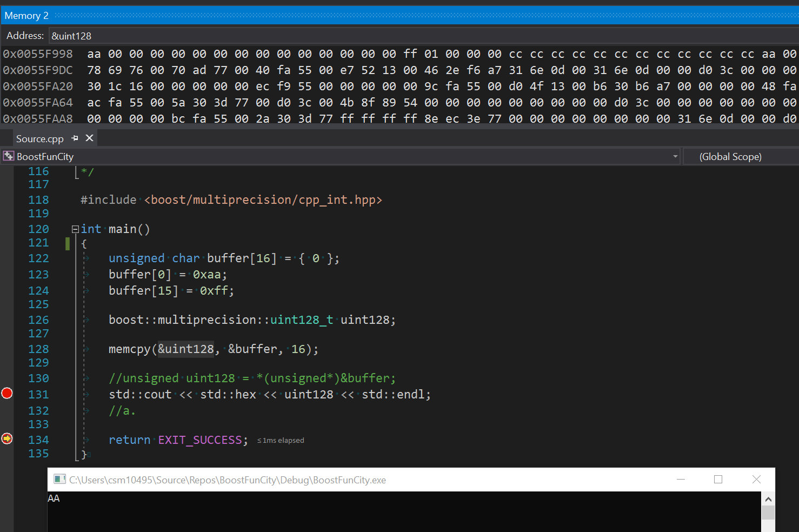Click line number 131

click(38, 395)
